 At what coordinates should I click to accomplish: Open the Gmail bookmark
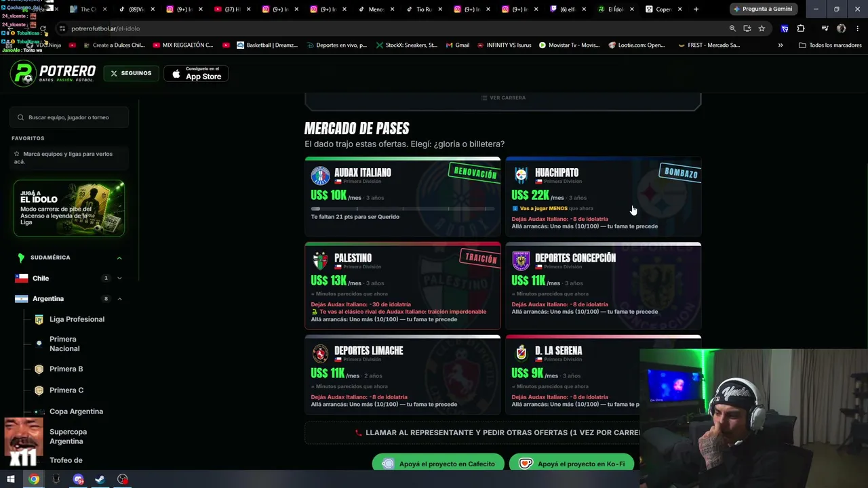tap(457, 45)
